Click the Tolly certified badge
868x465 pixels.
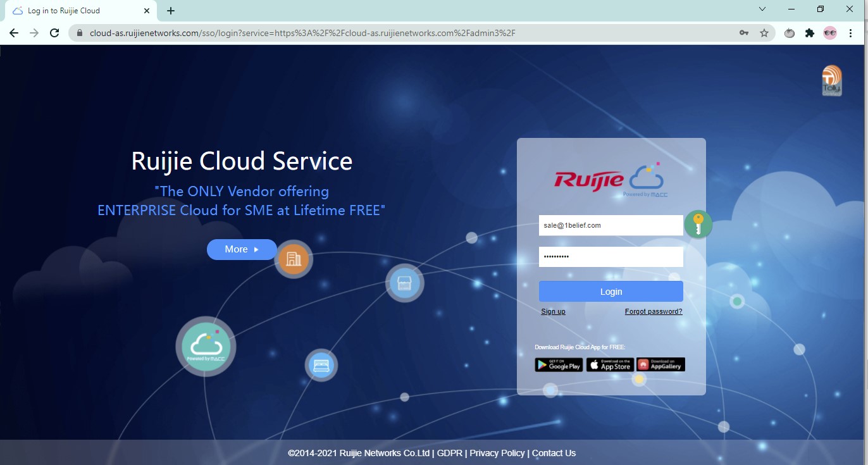832,81
